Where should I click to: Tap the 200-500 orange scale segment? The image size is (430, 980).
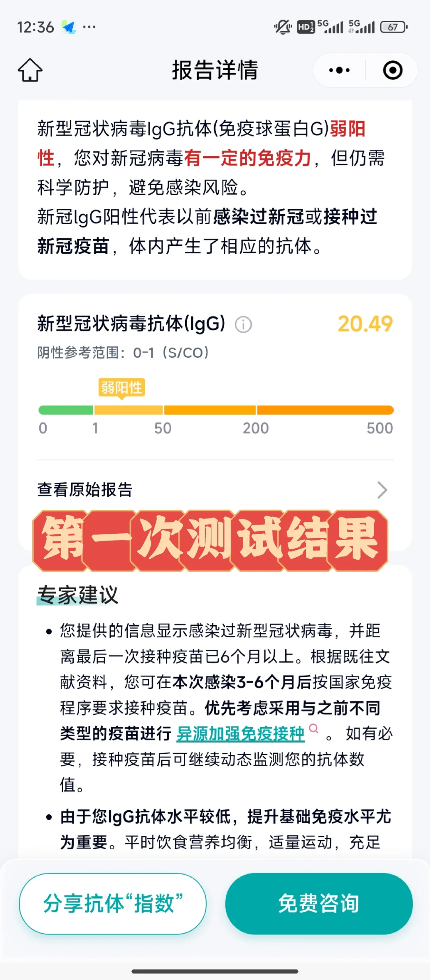(x=325, y=410)
